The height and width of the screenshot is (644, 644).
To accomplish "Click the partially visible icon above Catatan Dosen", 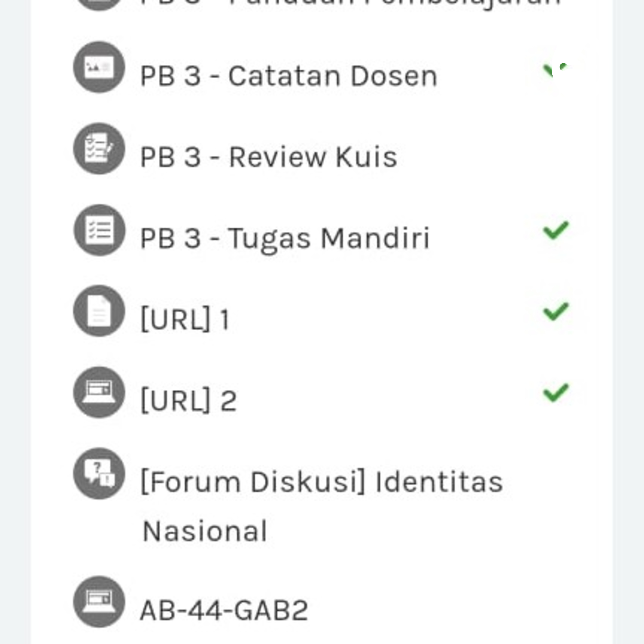I will point(99,3).
